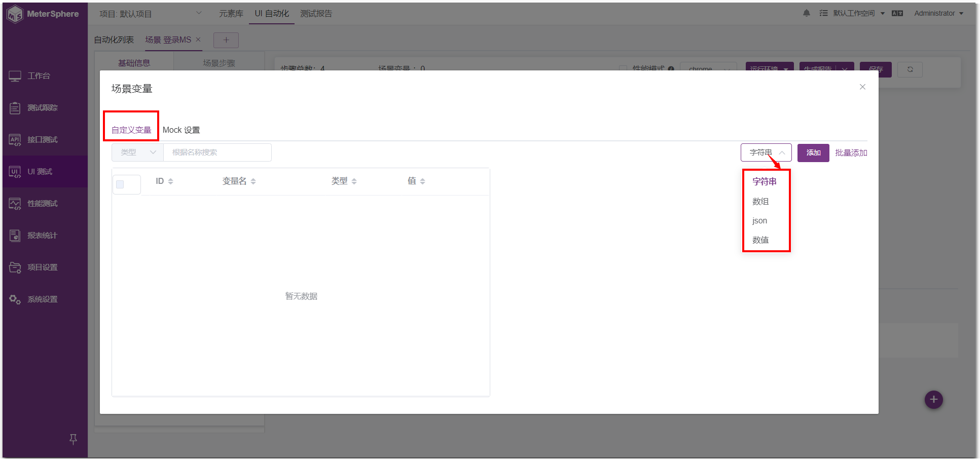
Task: Click the 批量添加 link
Action: (851, 152)
